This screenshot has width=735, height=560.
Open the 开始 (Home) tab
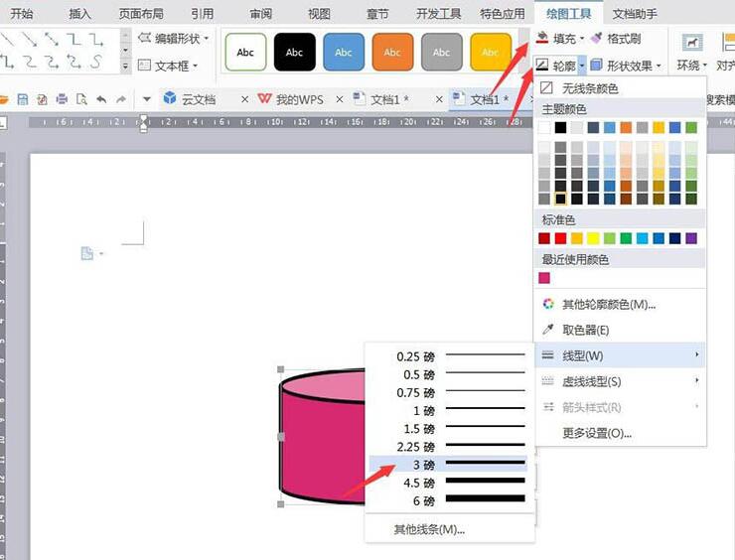click(22, 14)
